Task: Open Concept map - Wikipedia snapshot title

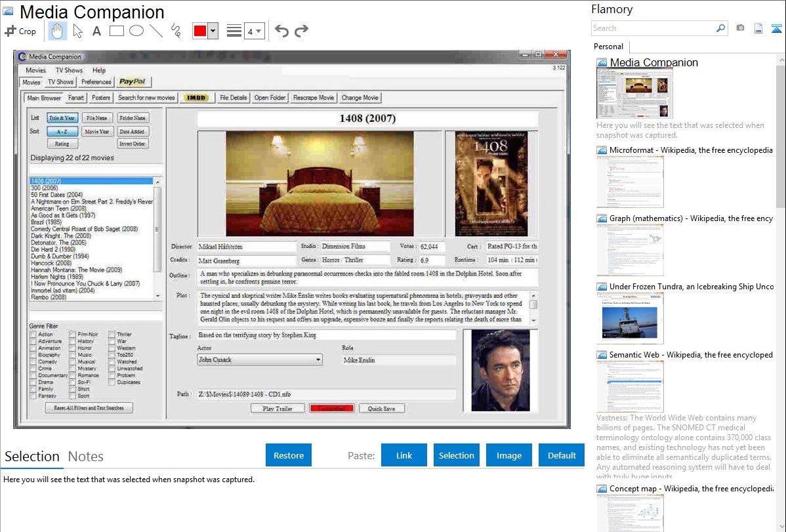Action: [691, 488]
